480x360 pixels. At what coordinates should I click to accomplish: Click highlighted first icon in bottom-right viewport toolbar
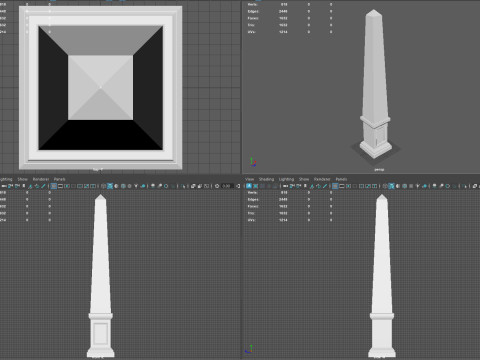click(x=249, y=186)
